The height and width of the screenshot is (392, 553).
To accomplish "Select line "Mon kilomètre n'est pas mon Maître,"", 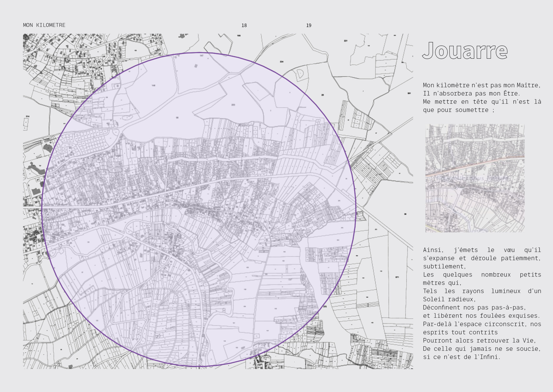I will [x=482, y=85].
